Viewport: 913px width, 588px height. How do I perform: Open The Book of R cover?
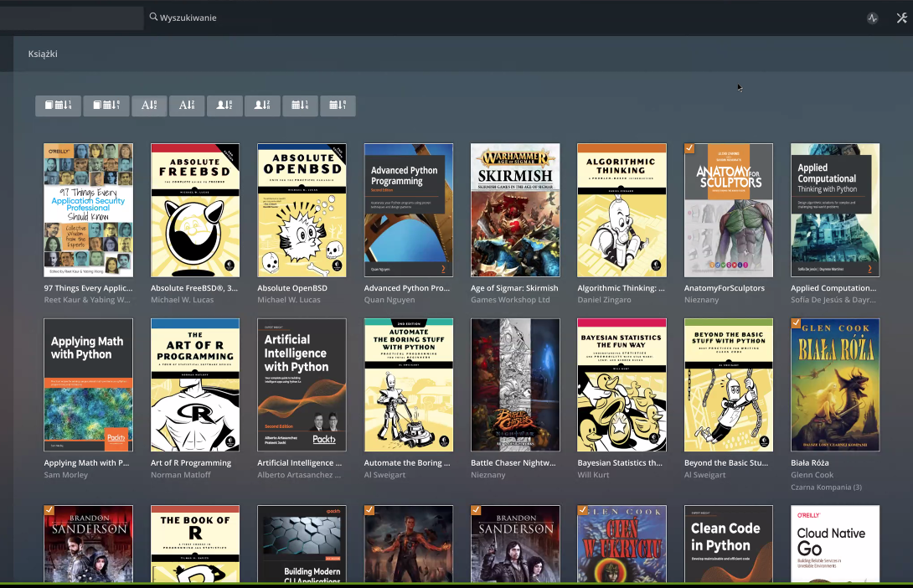click(x=195, y=544)
